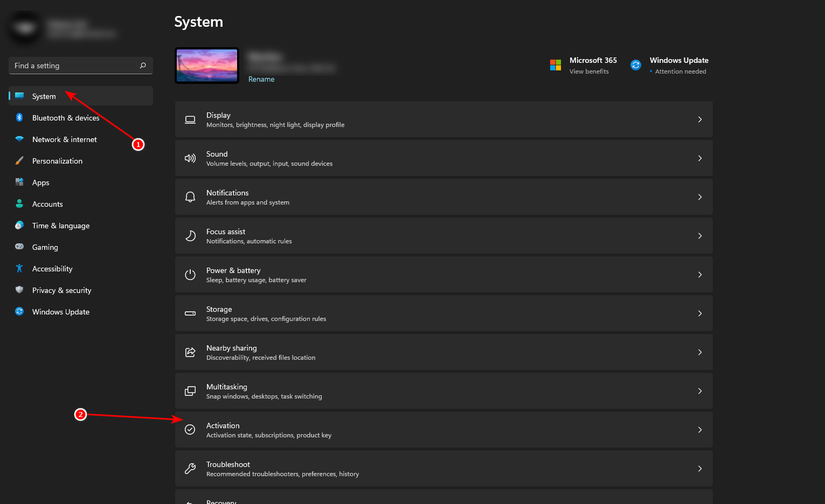Click the Display monitor icon
Image resolution: width=825 pixels, height=504 pixels.
click(x=190, y=120)
